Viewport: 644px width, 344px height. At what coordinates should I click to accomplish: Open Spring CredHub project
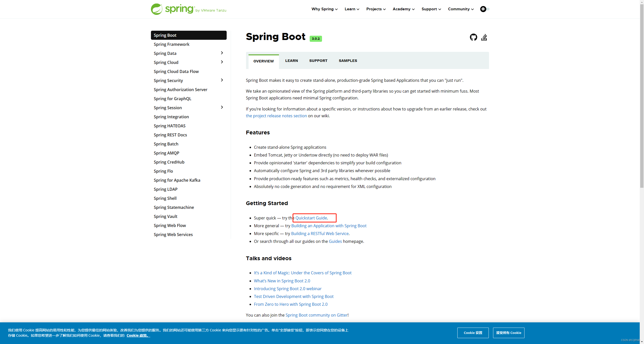[169, 162]
